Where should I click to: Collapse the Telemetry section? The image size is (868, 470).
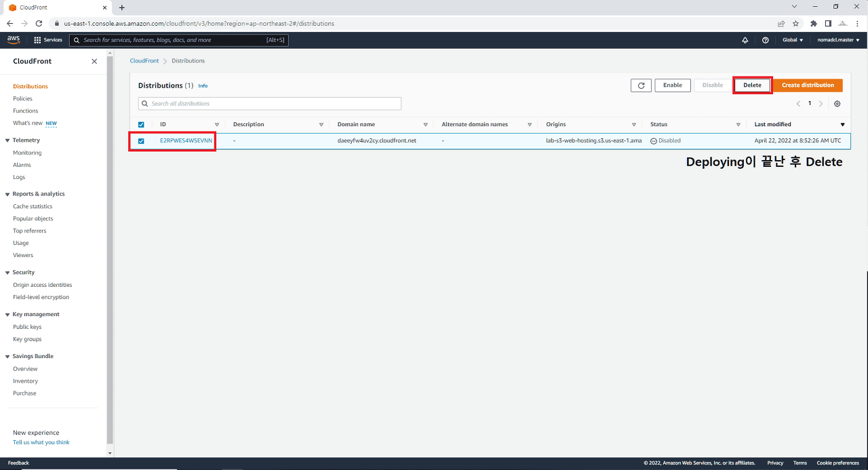coord(9,140)
